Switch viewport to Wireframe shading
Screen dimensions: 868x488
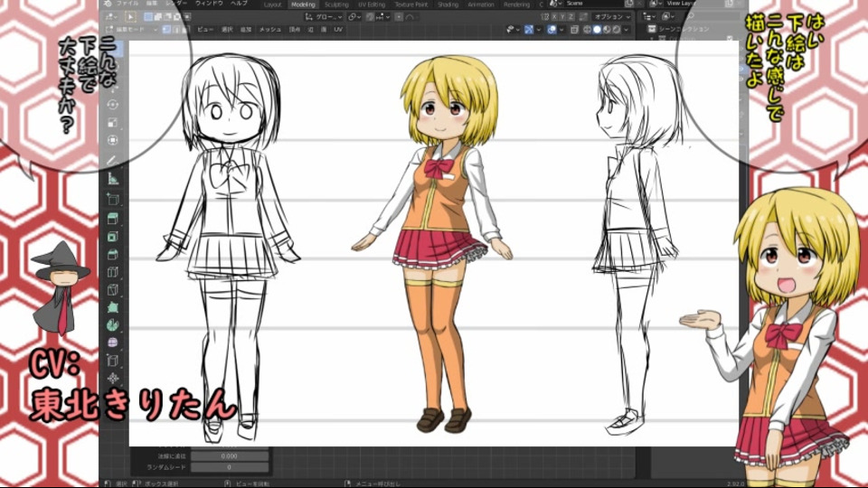(x=588, y=29)
